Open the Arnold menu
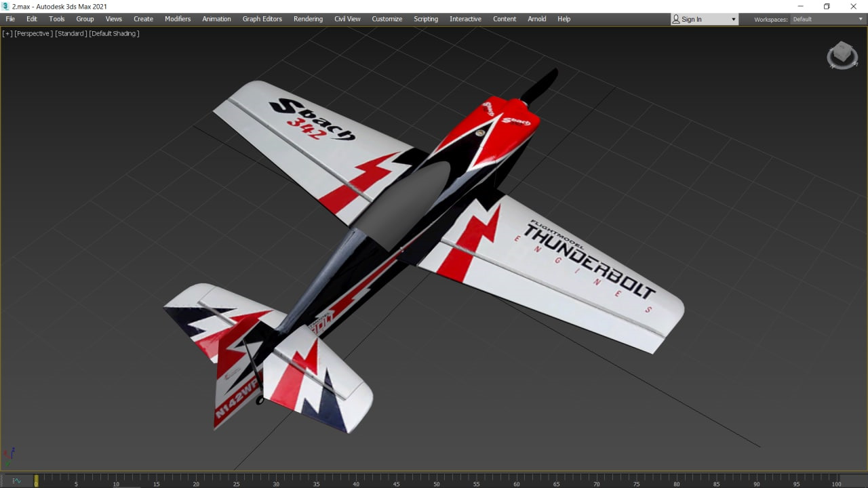 tap(537, 19)
